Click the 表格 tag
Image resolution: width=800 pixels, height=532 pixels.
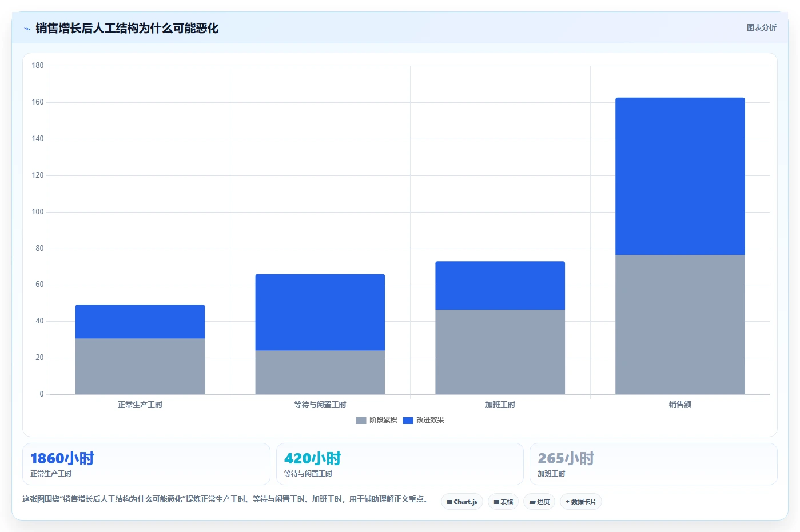point(503,502)
